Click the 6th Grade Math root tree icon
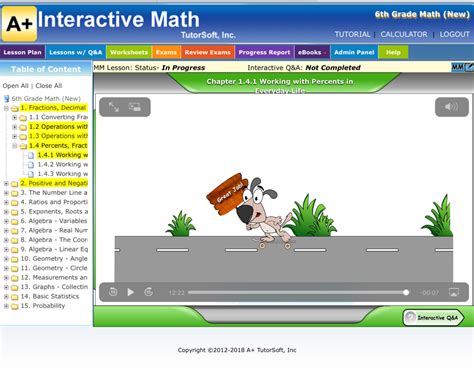474x386 pixels. [x=6, y=99]
